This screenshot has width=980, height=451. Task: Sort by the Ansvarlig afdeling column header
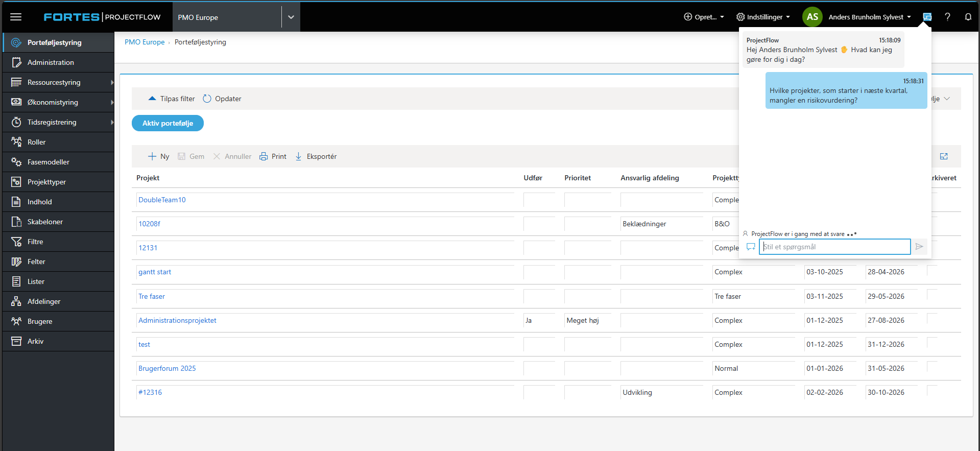(x=650, y=178)
